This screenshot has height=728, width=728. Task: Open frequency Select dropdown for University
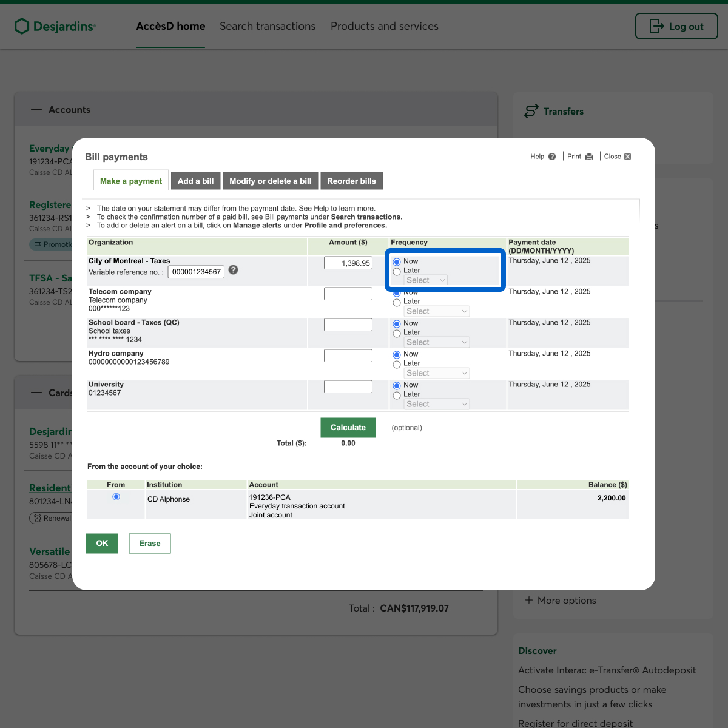(x=437, y=404)
